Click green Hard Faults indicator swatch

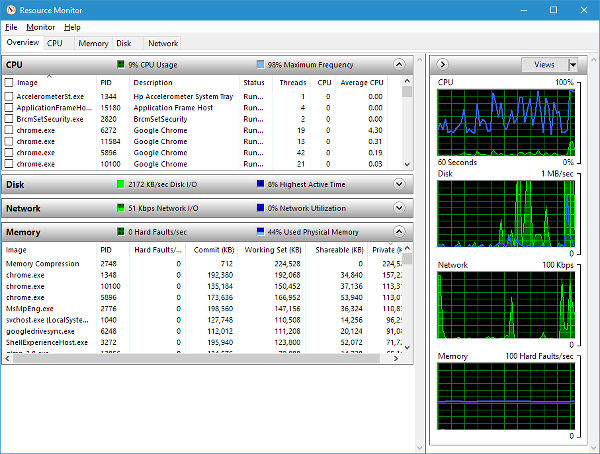121,232
